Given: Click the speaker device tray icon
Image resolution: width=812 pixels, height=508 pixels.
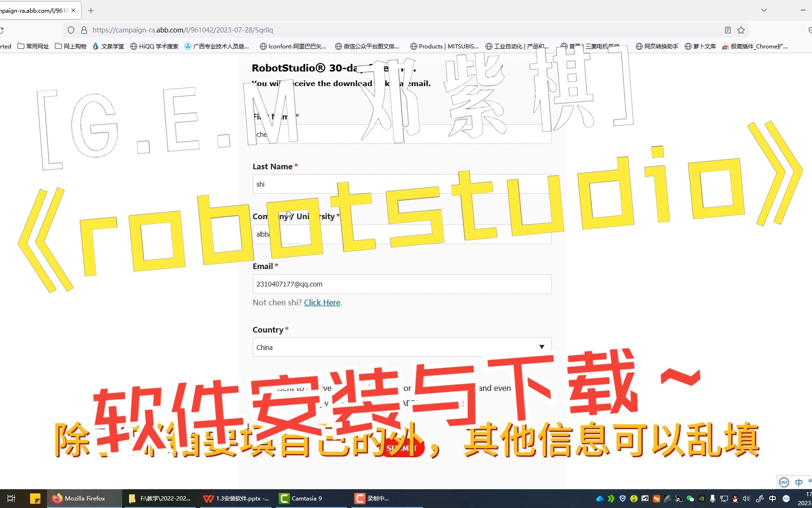Looking at the screenshot, I should point(679,499).
